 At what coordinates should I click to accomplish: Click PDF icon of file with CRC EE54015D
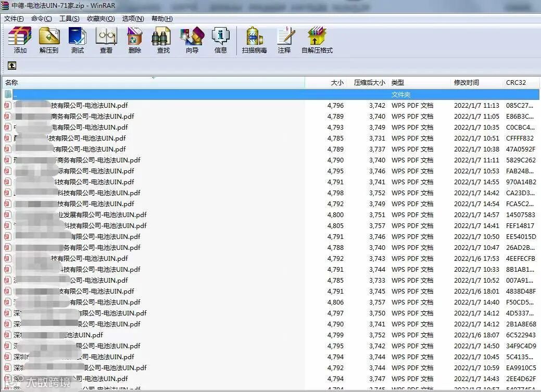click(7, 237)
